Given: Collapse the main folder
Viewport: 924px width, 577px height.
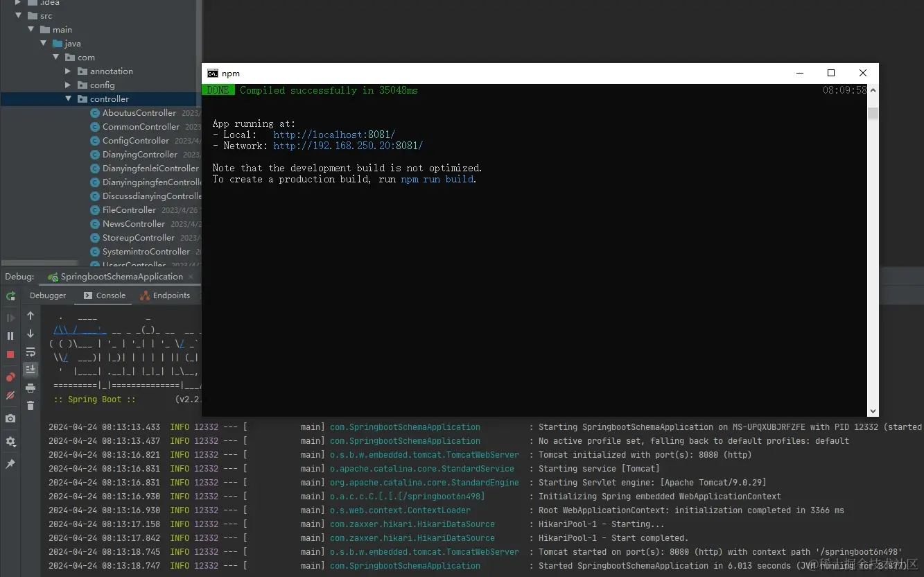Looking at the screenshot, I should coord(31,29).
